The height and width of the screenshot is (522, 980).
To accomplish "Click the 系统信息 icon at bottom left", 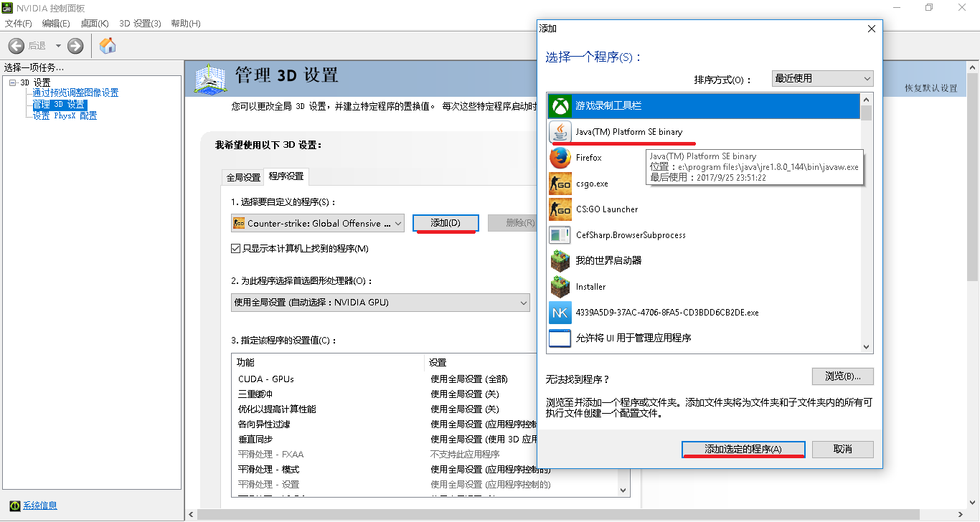I will tap(15, 506).
